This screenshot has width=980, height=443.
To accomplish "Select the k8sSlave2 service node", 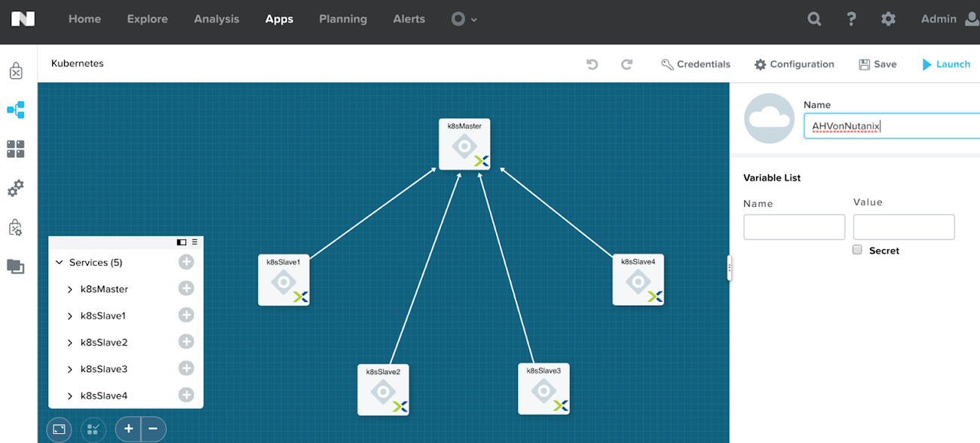I will tap(383, 389).
